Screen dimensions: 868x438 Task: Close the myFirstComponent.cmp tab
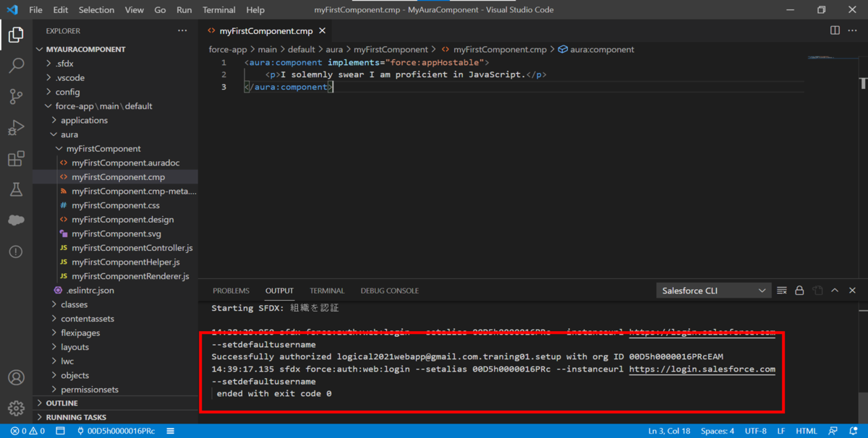pyautogui.click(x=322, y=31)
